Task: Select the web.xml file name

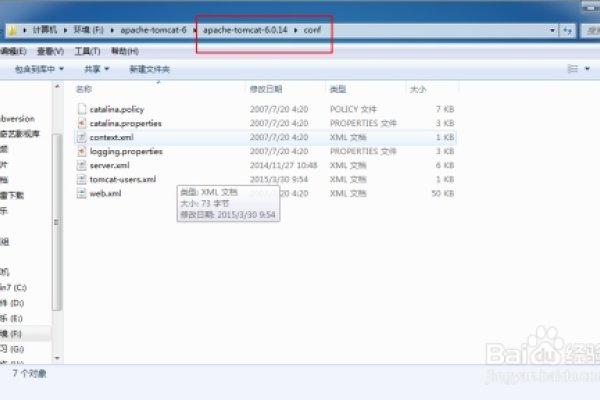Action: [x=105, y=193]
